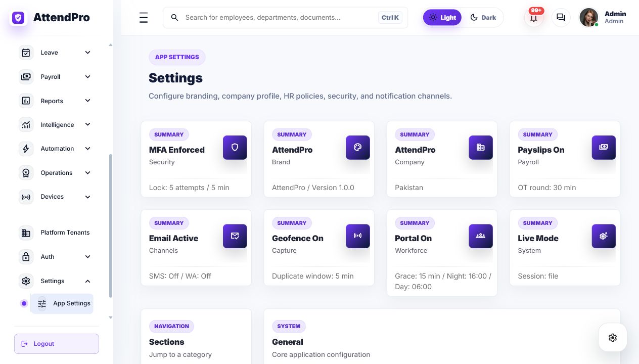
Task: Expand the Automation menu chevron
Action: point(87,149)
